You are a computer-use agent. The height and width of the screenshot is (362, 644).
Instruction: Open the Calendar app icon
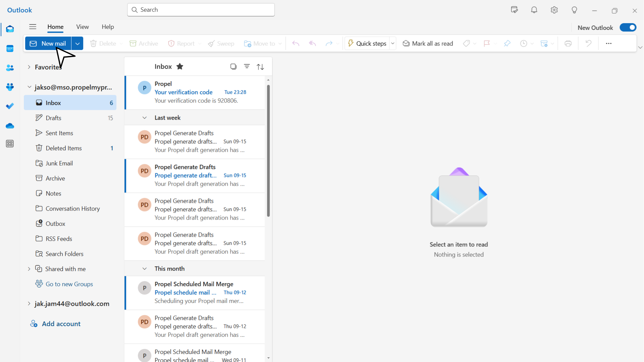tap(10, 49)
